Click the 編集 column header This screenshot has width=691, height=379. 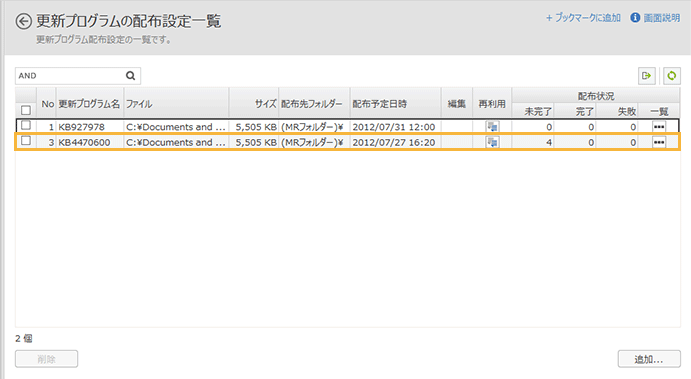point(457,104)
